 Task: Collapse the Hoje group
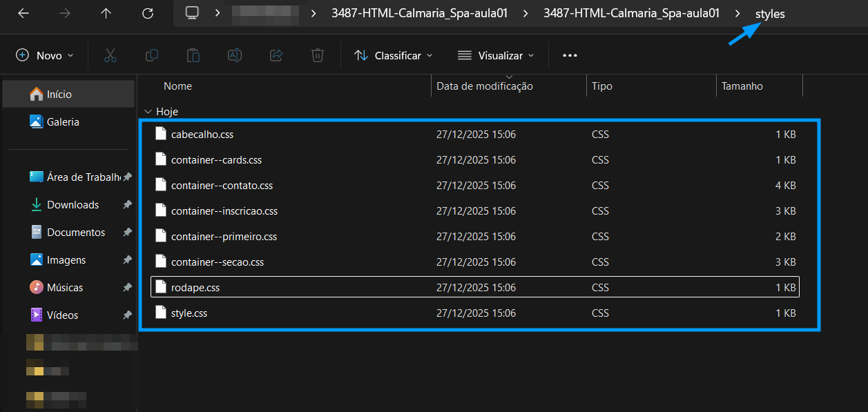(147, 111)
